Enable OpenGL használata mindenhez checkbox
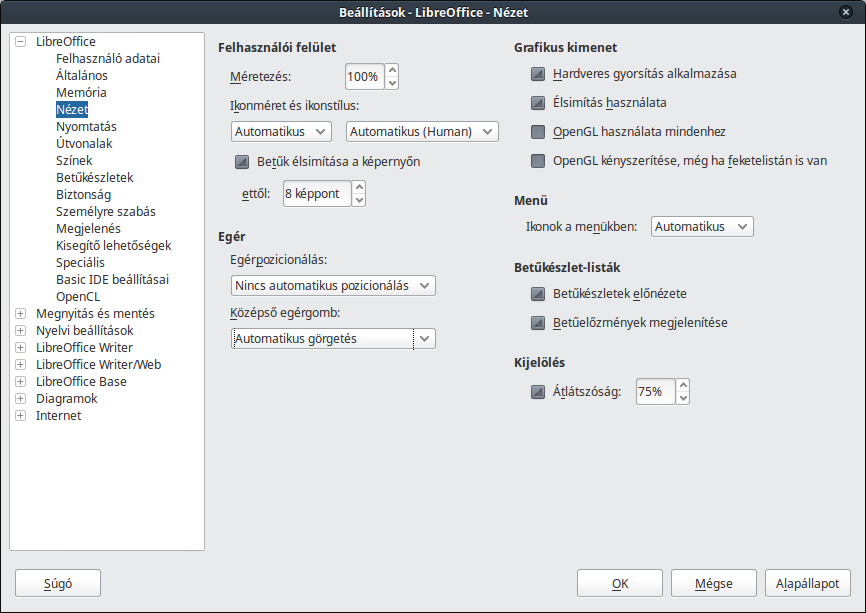This screenshot has height=613, width=866. coord(538,132)
